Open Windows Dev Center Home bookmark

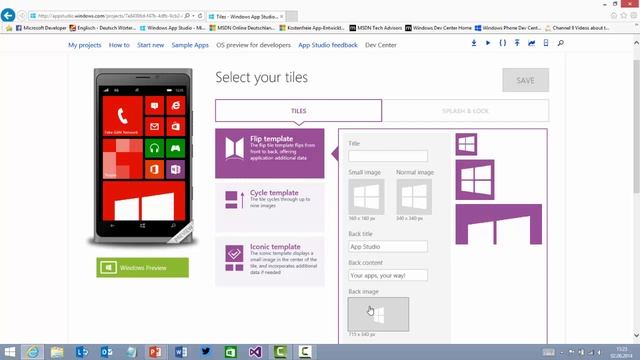point(438,28)
